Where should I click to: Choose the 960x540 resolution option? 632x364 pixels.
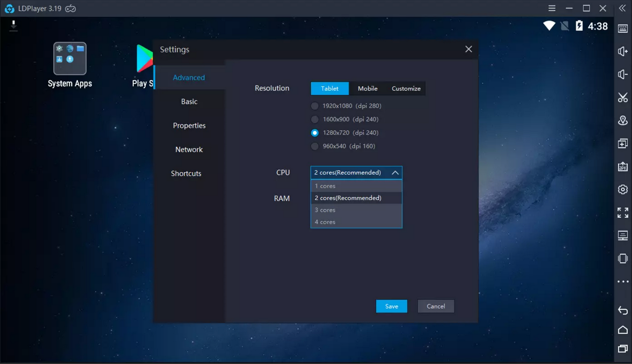tap(315, 146)
